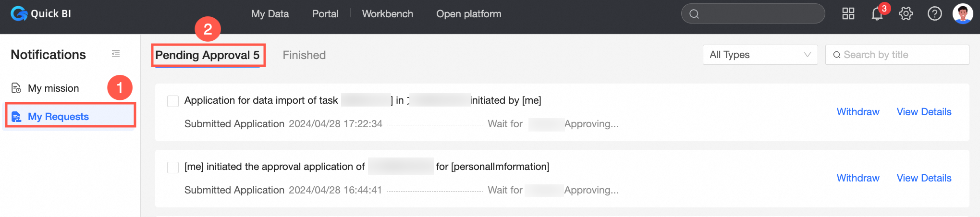Image resolution: width=980 pixels, height=217 pixels.
Task: Select the Pending Approval tab
Action: [208, 55]
